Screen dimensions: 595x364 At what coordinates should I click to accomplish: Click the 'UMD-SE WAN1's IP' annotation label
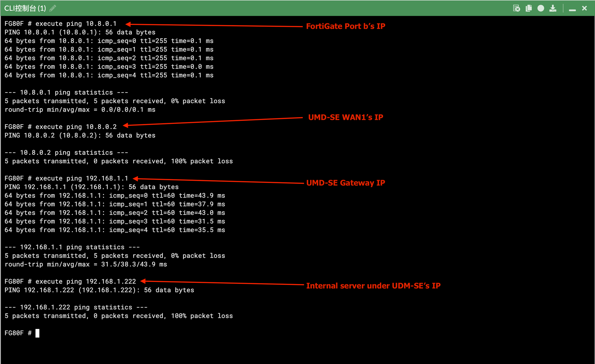(345, 117)
